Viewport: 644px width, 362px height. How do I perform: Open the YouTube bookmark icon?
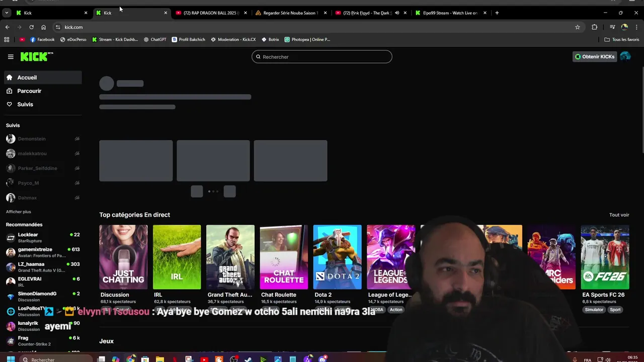(x=22, y=39)
